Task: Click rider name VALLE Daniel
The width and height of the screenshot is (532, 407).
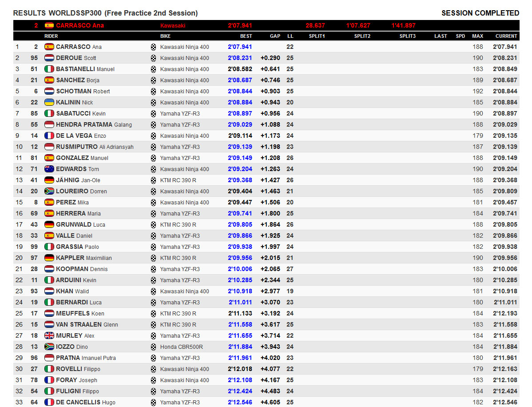Action: pos(74,235)
